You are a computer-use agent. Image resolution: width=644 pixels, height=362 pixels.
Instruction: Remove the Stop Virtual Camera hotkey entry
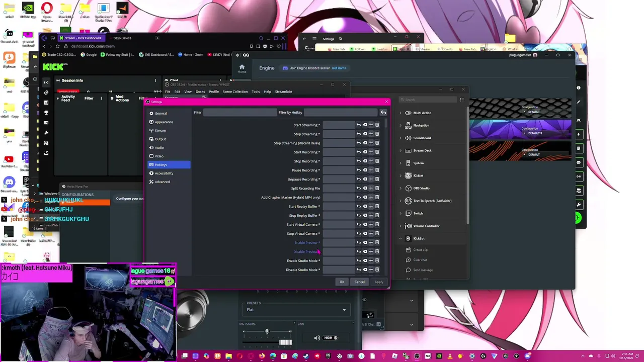click(x=377, y=233)
